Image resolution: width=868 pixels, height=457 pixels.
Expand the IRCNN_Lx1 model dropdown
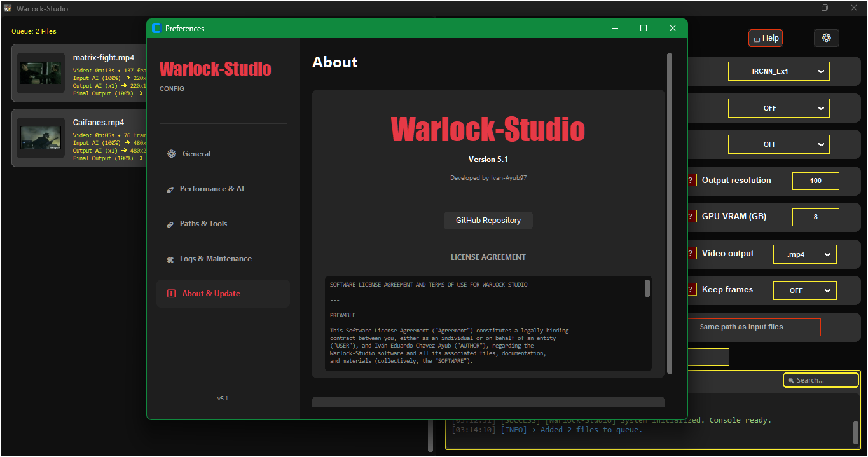click(778, 72)
